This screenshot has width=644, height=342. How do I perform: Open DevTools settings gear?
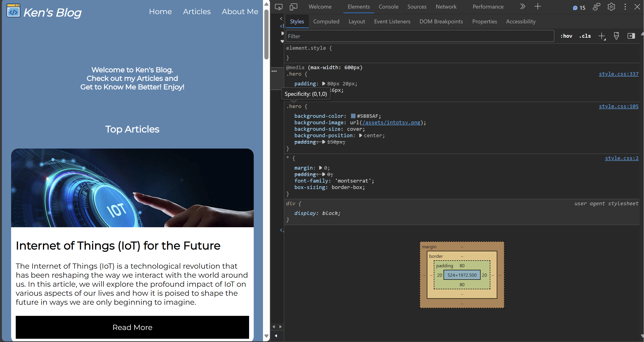click(x=611, y=7)
